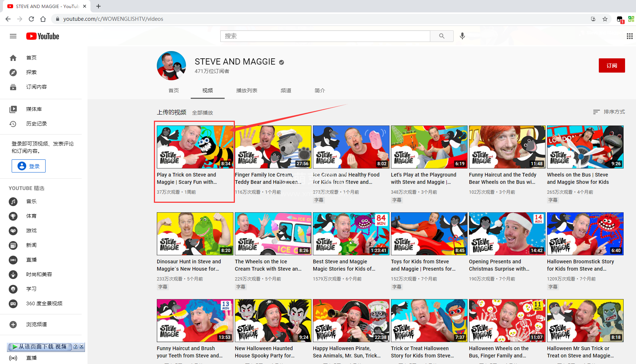
Task: Click 登录 sign-in button
Action: 28,166
